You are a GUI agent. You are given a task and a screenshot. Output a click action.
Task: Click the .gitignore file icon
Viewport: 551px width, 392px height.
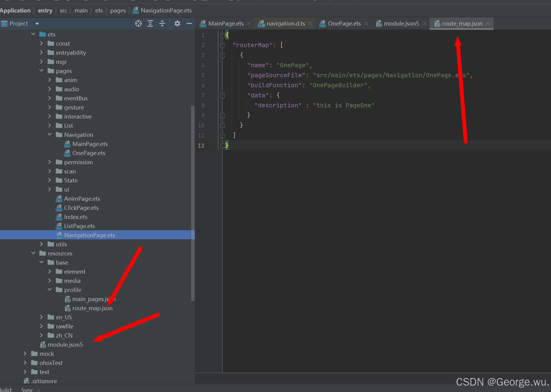coord(26,381)
